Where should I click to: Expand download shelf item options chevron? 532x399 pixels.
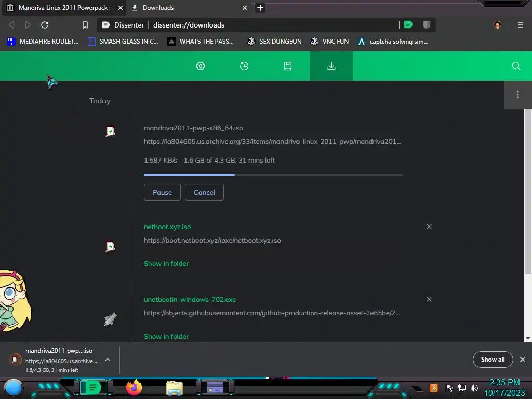click(x=108, y=360)
